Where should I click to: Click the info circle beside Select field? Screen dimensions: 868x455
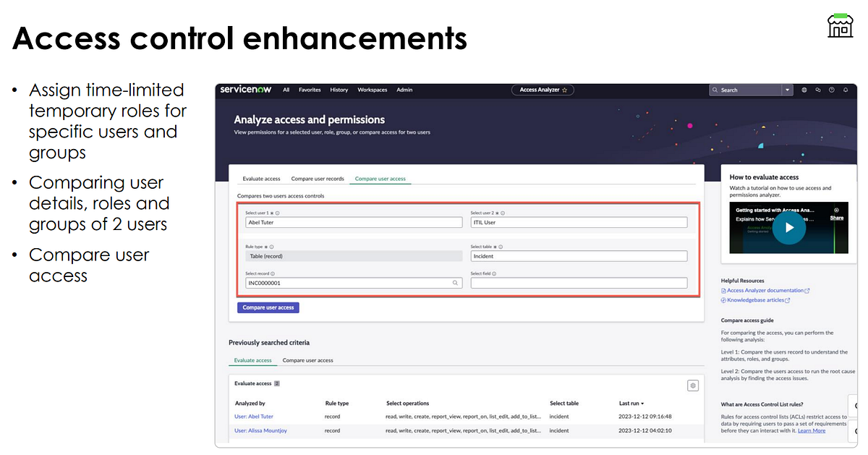coord(495,273)
